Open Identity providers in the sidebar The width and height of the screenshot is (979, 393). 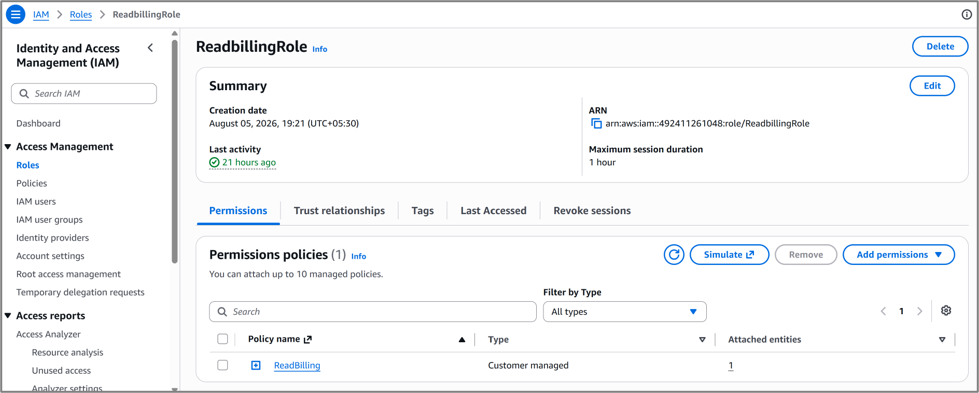[x=52, y=238]
